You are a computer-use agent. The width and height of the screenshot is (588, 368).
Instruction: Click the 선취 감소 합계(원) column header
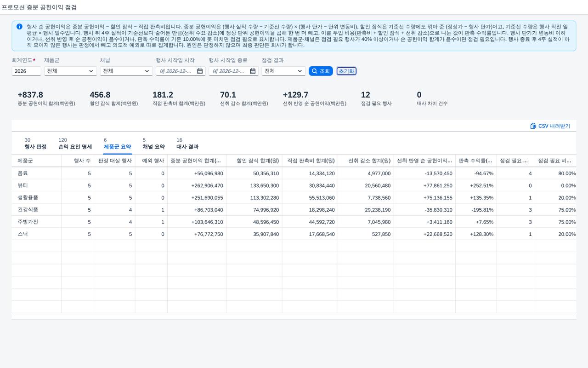pos(366,161)
